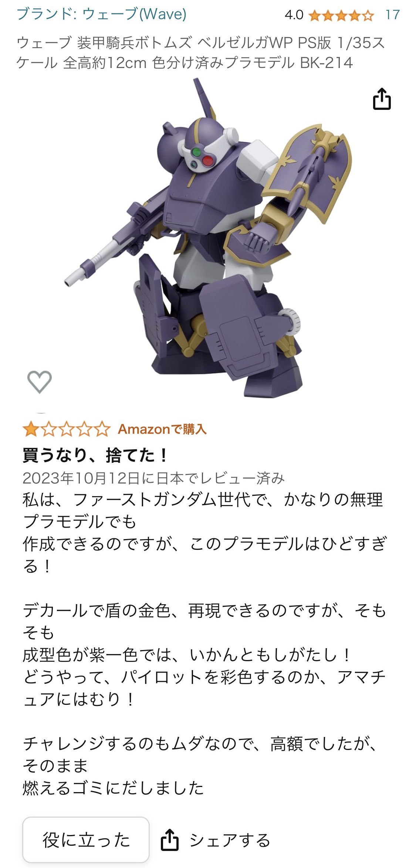416x868 pixels.
Task: Open the 17 reviews count link
Action: [x=392, y=15]
